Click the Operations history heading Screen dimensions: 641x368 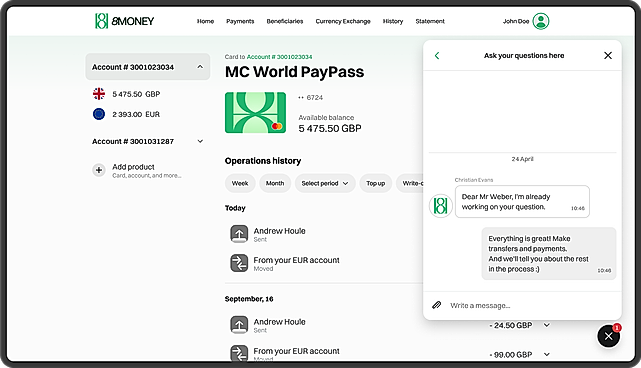pos(263,161)
